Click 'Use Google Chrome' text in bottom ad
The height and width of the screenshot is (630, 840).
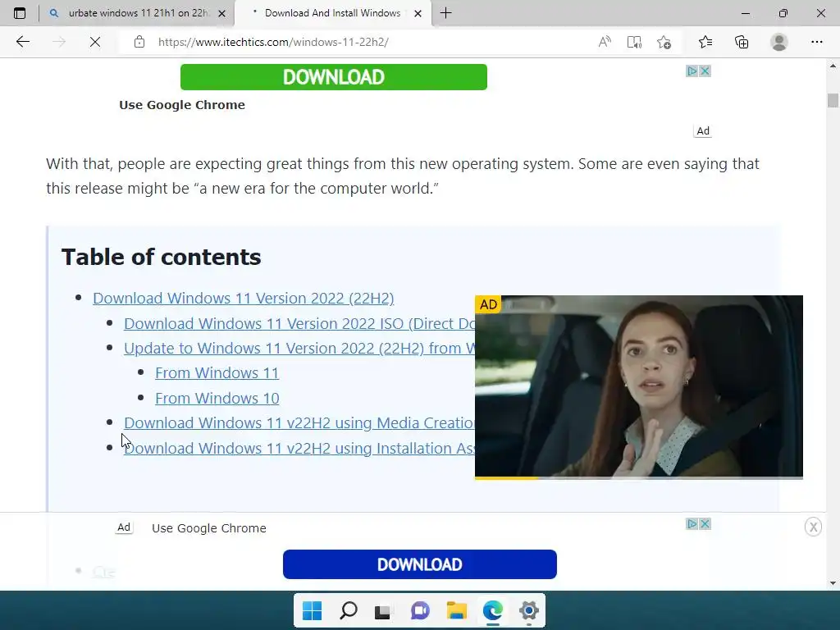pyautogui.click(x=209, y=528)
